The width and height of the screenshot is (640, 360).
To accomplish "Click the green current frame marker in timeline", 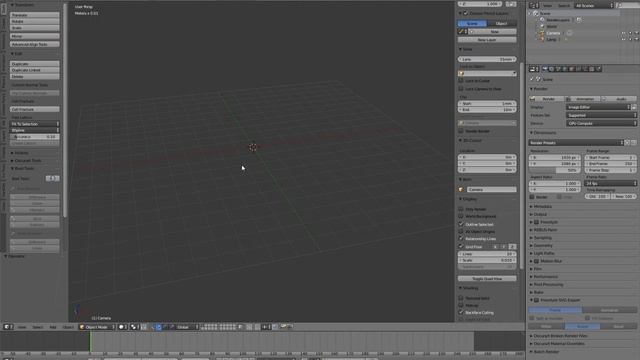I will tap(90, 341).
